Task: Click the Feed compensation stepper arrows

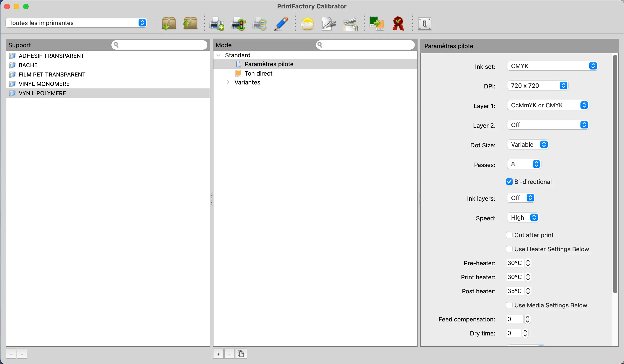Action: 527,319
